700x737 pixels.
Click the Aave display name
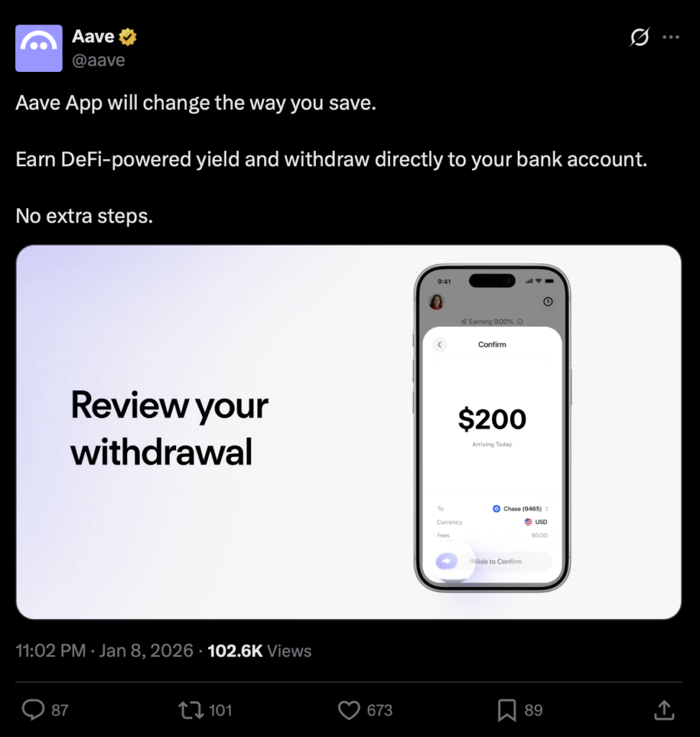click(93, 36)
